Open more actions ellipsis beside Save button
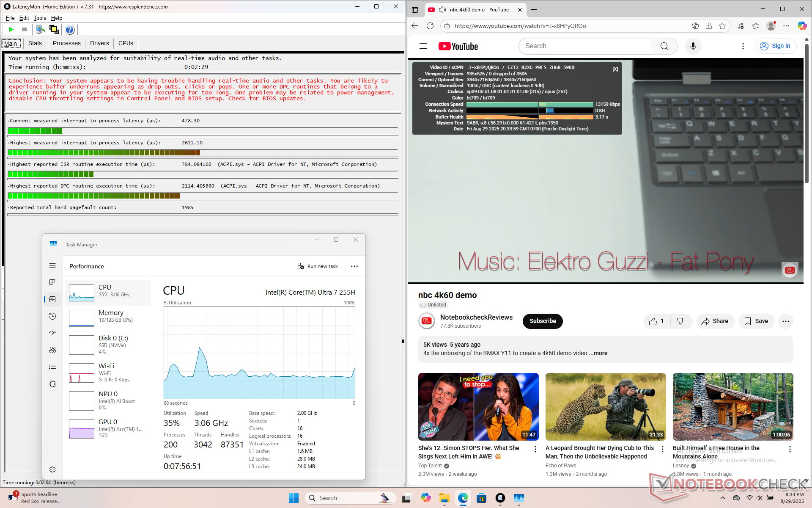Viewport: 812px width, 508px height. [x=786, y=321]
